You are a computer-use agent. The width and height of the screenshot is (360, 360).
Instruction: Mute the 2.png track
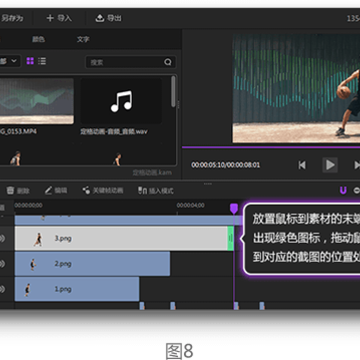[x=3, y=264]
